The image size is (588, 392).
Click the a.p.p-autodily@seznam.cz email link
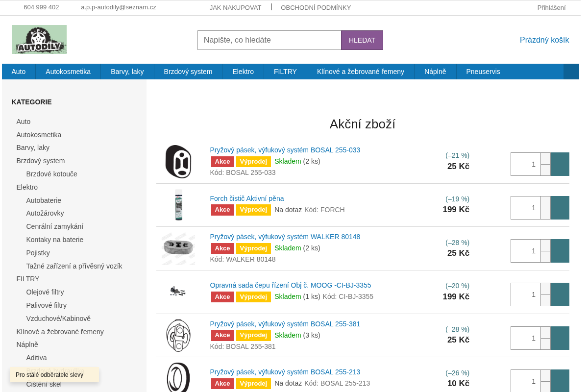(119, 7)
